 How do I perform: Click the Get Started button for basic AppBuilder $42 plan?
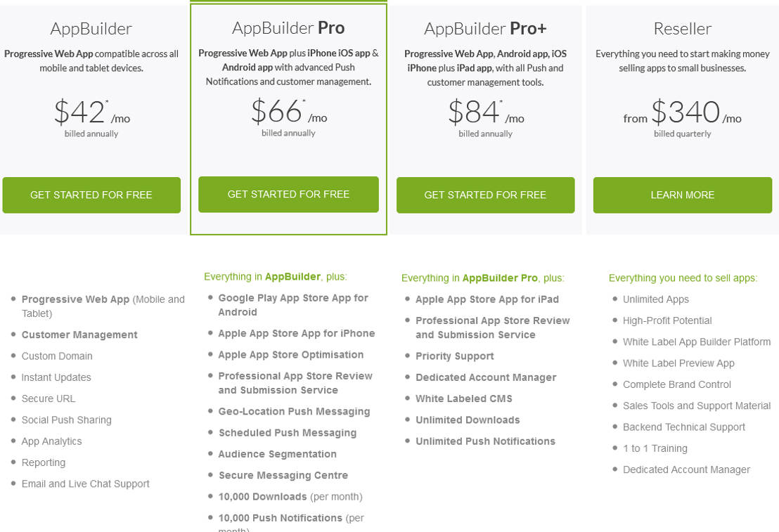91,195
